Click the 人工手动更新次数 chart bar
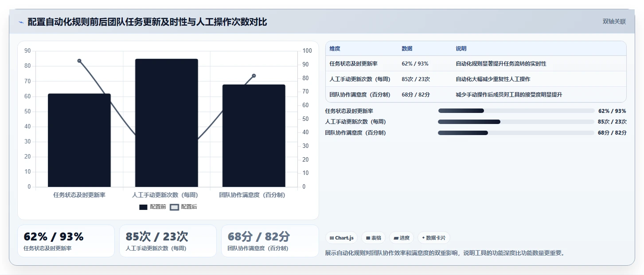Viewport: 644px width, 275px height. (167, 123)
